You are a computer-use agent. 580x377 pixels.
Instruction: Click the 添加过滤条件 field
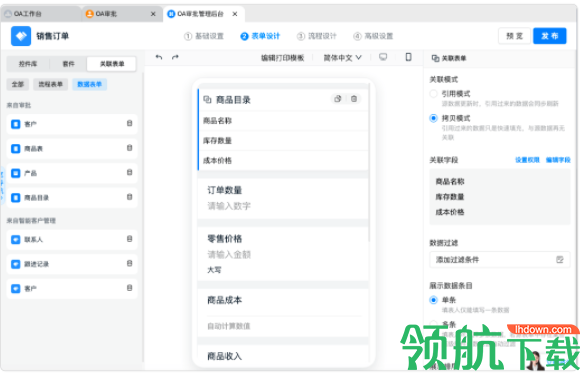point(500,260)
